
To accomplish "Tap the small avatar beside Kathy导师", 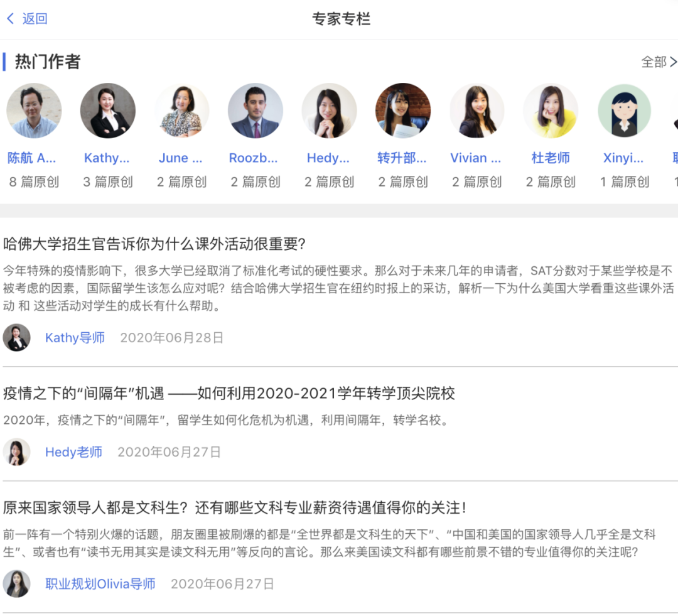I will pyautogui.click(x=16, y=338).
